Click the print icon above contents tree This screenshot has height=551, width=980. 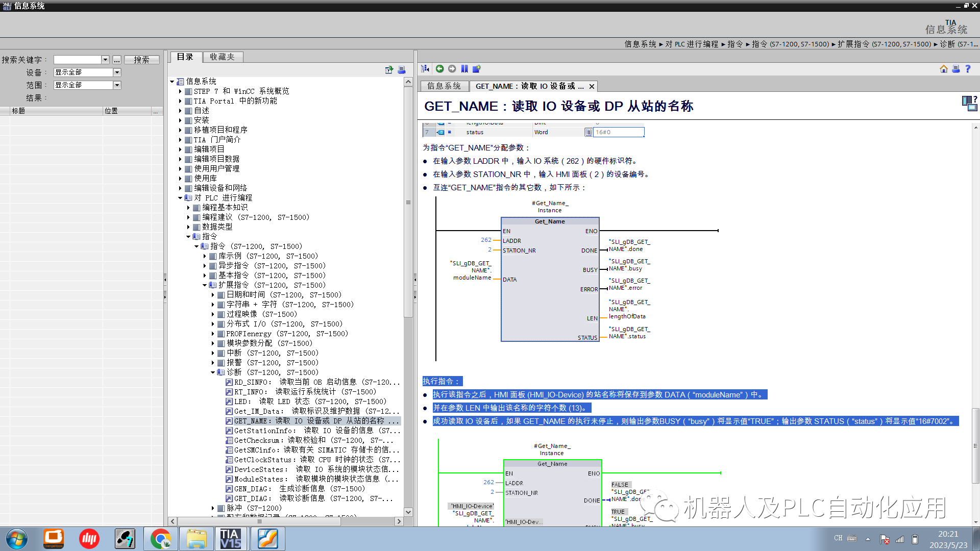[402, 70]
